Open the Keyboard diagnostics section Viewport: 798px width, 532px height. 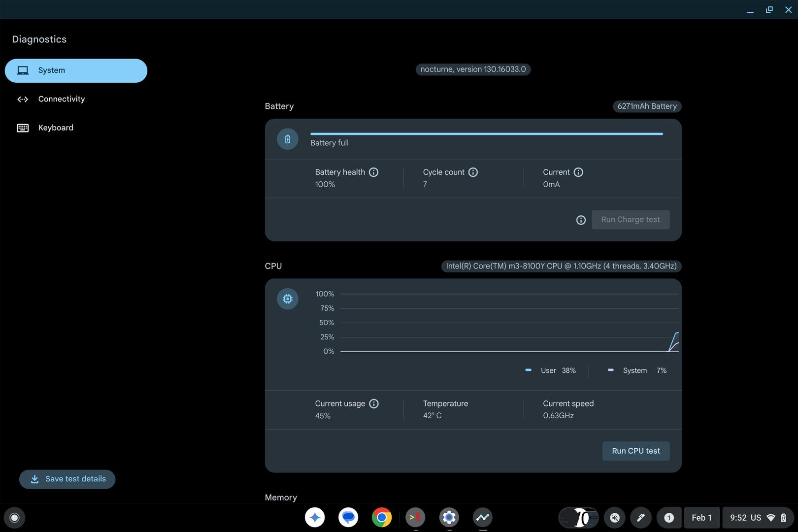(56, 128)
